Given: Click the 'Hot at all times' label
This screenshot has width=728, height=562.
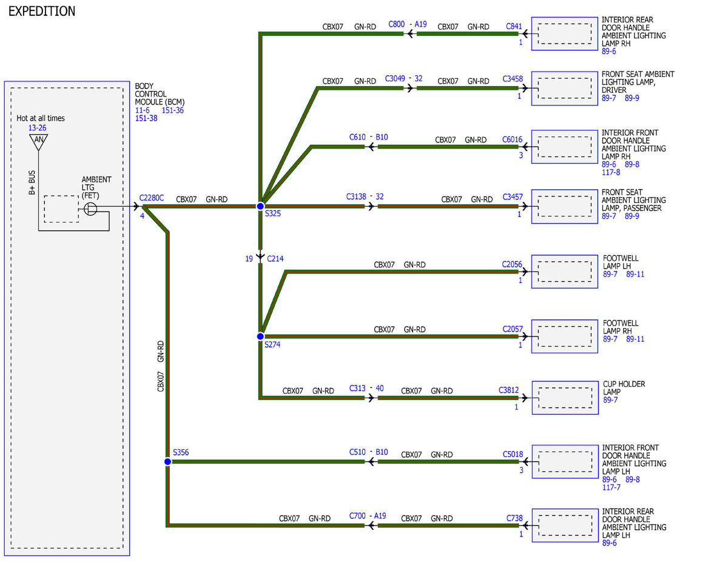Looking at the screenshot, I should click(x=41, y=118).
